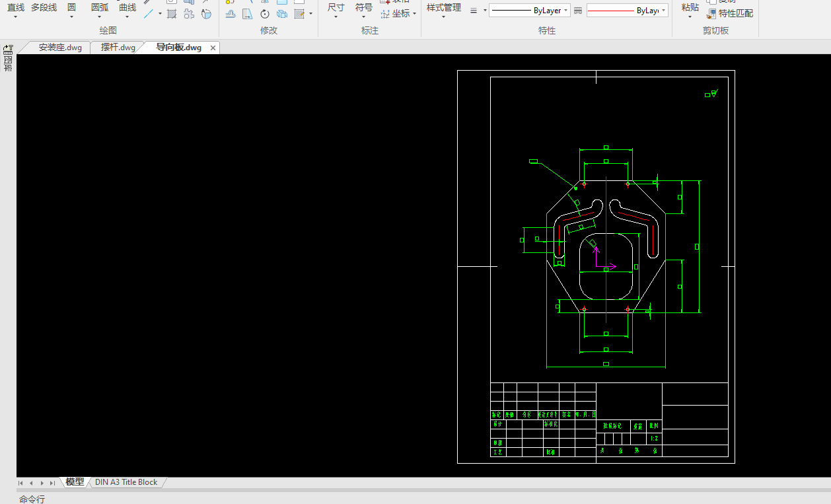
Task: Expand the 样式管理 dropdown
Action: pos(443,17)
